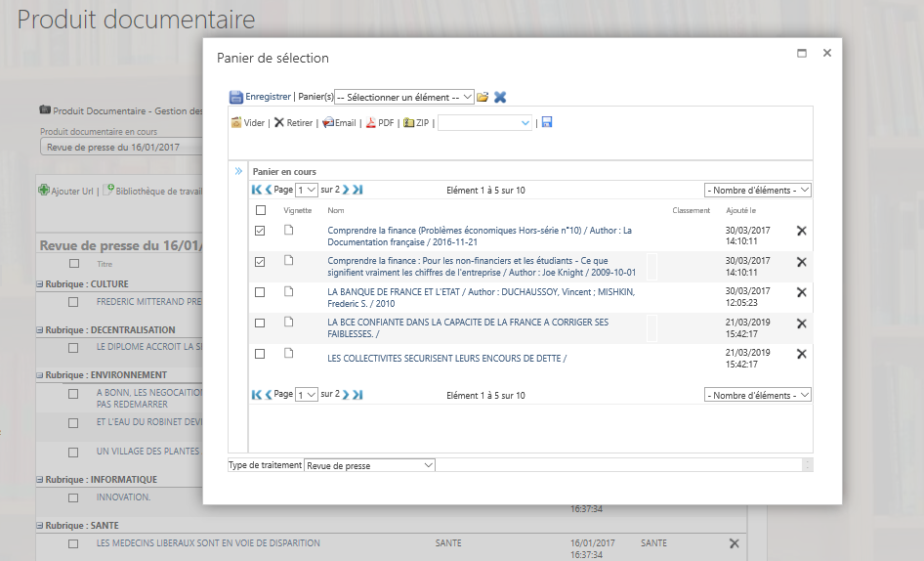Screen dimensions: 924x561
Task: Open 'Type de traitement' Revue de presse dropdown
Action: point(369,465)
